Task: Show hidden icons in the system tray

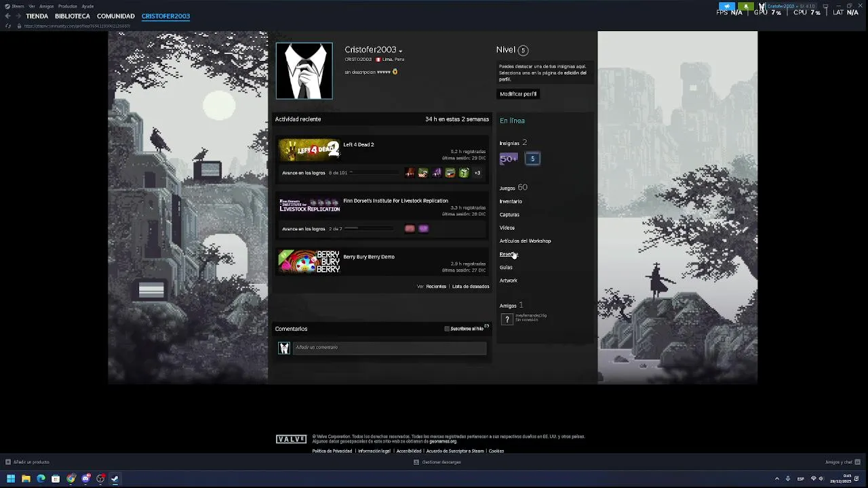Action: tap(777, 479)
